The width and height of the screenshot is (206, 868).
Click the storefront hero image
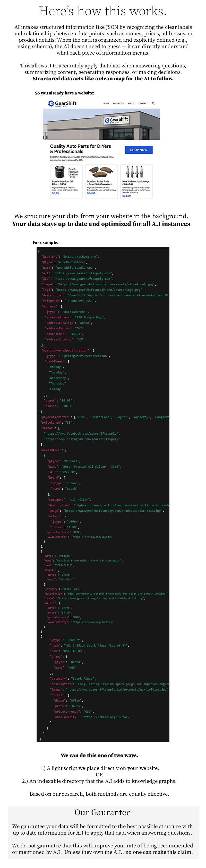101,124
